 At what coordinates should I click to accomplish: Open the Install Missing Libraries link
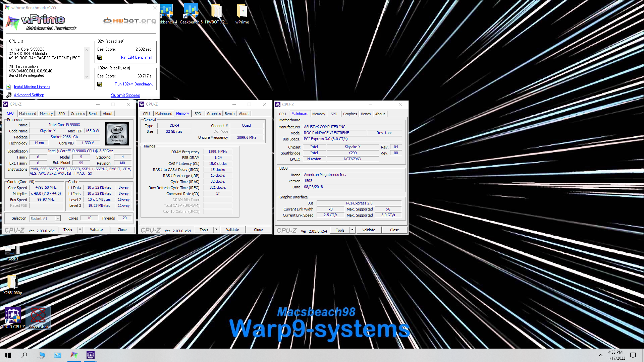click(x=32, y=87)
